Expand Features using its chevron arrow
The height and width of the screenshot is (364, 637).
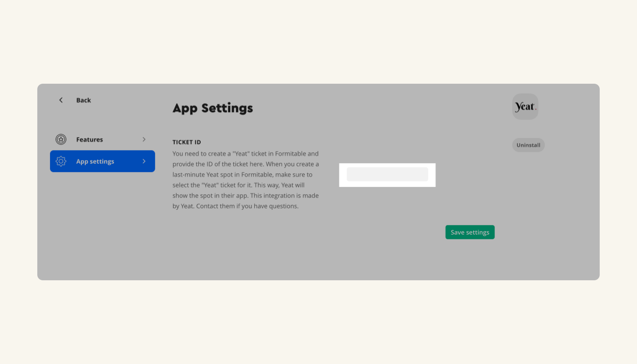[144, 140]
